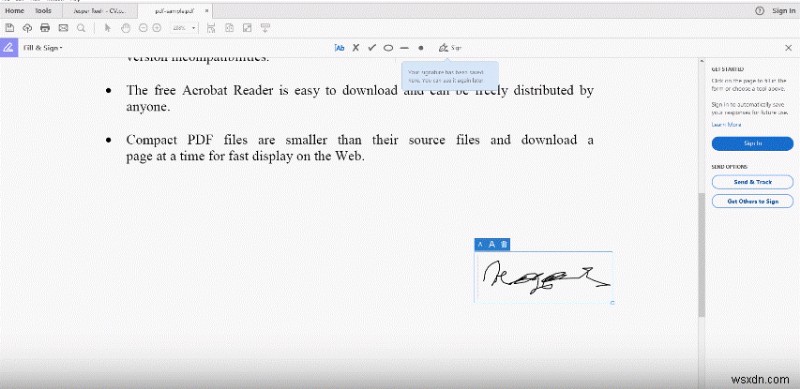This screenshot has height=389, width=800.
Task: Click the fit to width scrolling icon
Action: pos(211,28)
